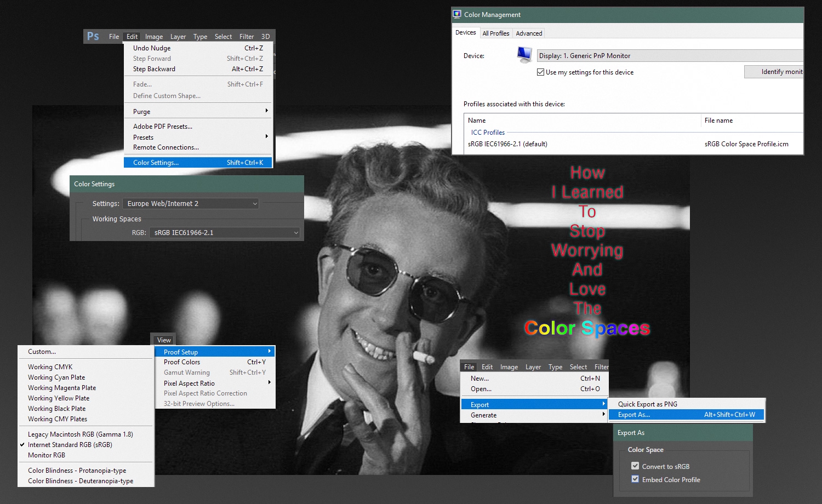Screen dimensions: 822x504
Task: Select Working Cyan Plate
Action: click(86, 377)
